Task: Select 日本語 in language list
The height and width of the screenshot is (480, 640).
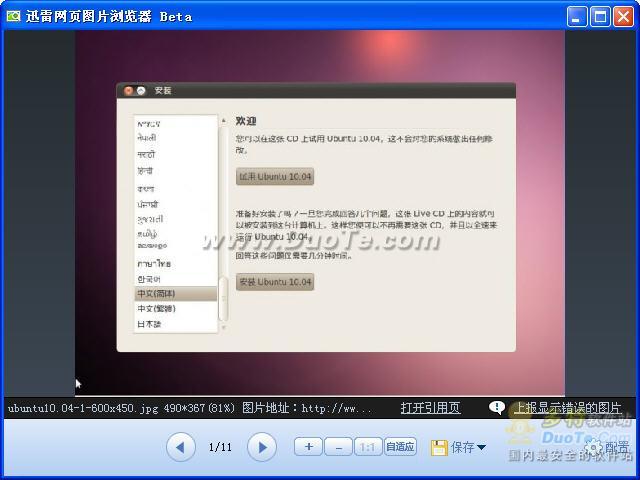Action: pos(176,324)
